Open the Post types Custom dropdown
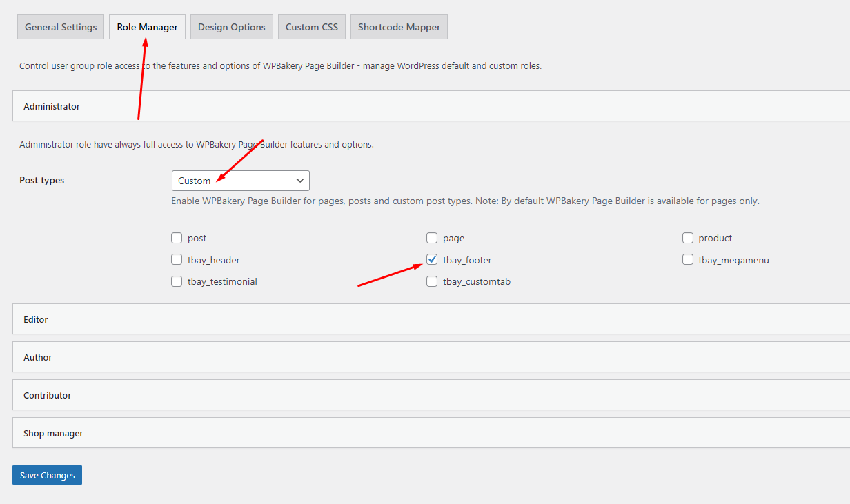Image resolution: width=850 pixels, height=504 pixels. click(240, 181)
